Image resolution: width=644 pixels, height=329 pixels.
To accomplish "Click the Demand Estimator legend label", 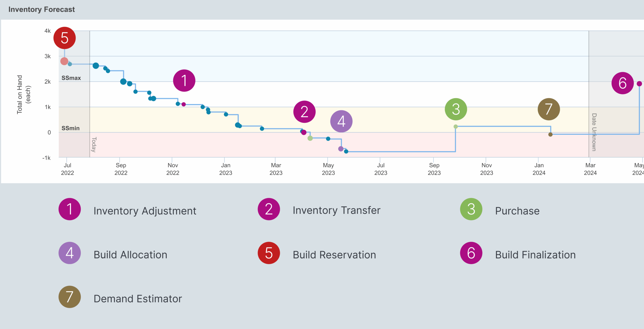I will coord(138,299).
